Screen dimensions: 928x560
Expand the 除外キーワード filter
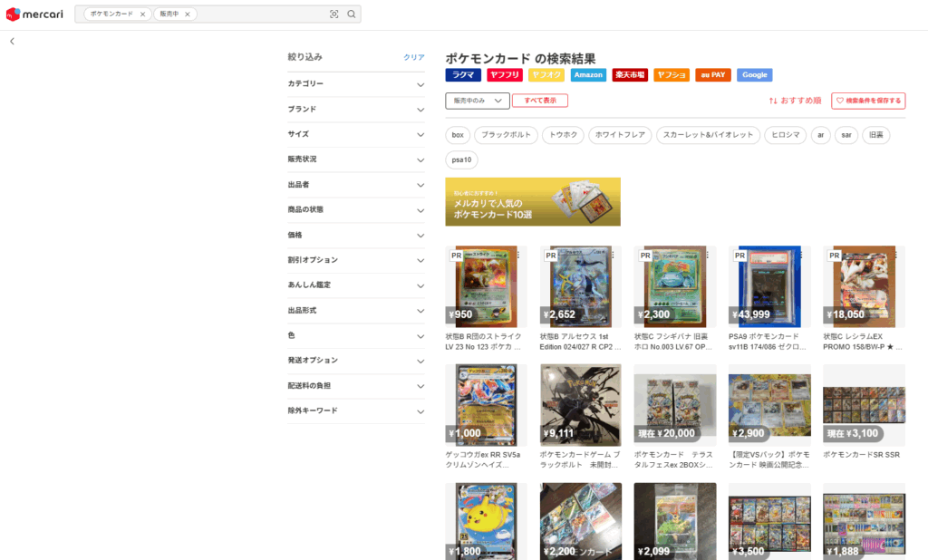[x=356, y=410]
